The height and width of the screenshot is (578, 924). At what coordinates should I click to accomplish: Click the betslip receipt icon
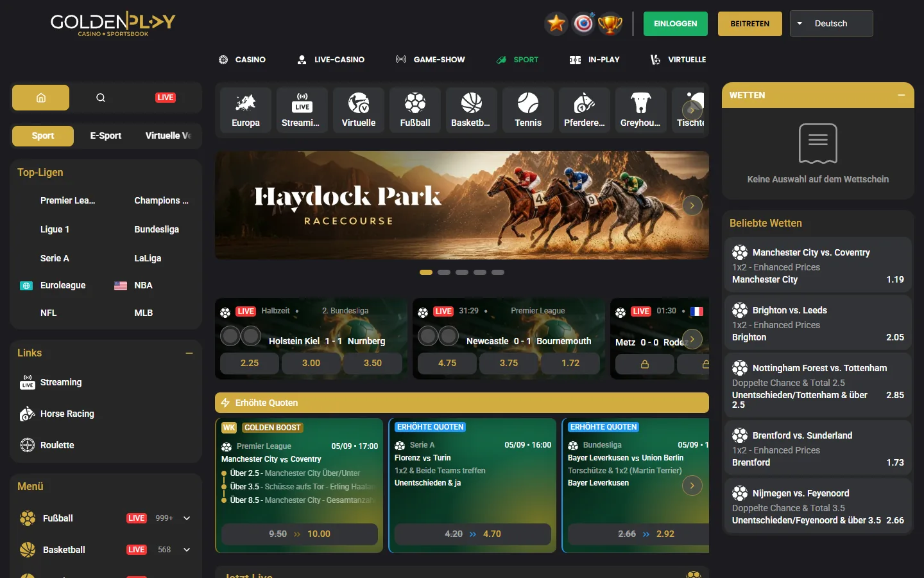(818, 143)
